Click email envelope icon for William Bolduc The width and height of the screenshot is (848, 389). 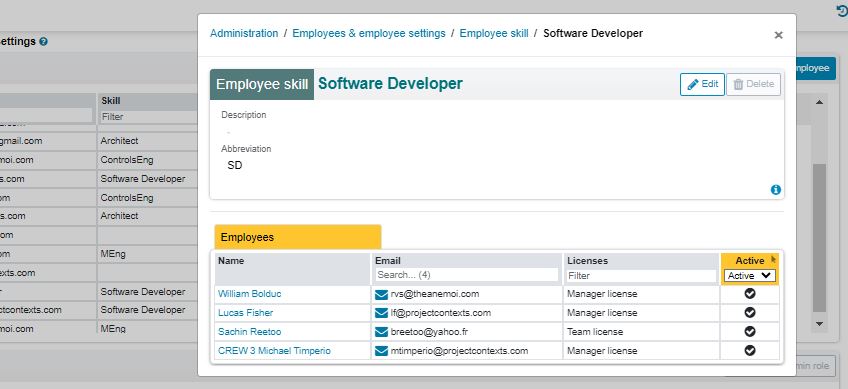381,294
